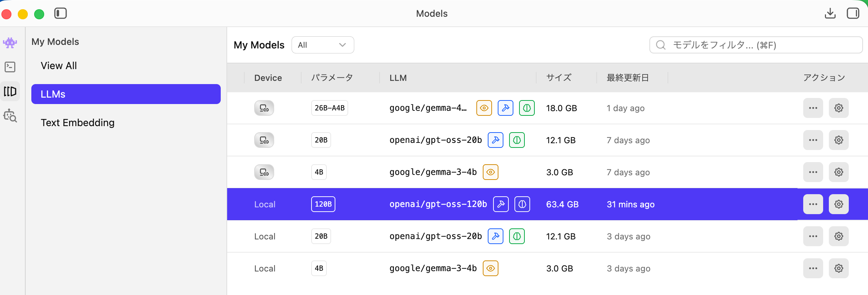Open the All filter dropdown
The image size is (868, 295).
click(x=323, y=45)
